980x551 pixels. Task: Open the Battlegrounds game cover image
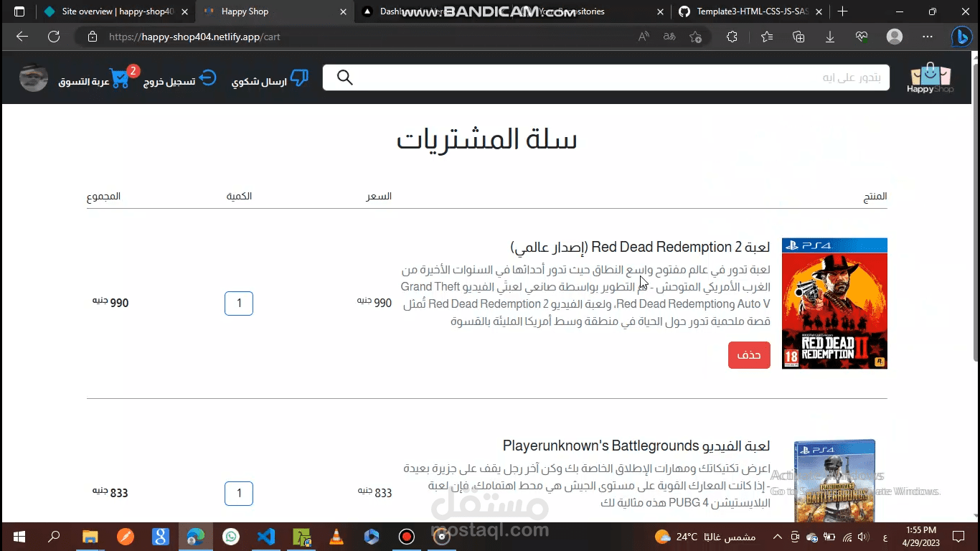(x=835, y=481)
